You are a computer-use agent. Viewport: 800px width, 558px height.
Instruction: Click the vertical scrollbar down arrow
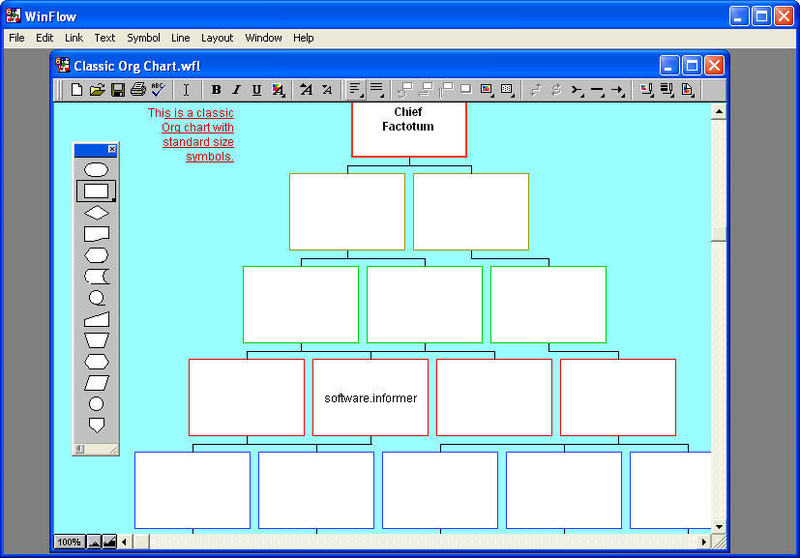718,527
